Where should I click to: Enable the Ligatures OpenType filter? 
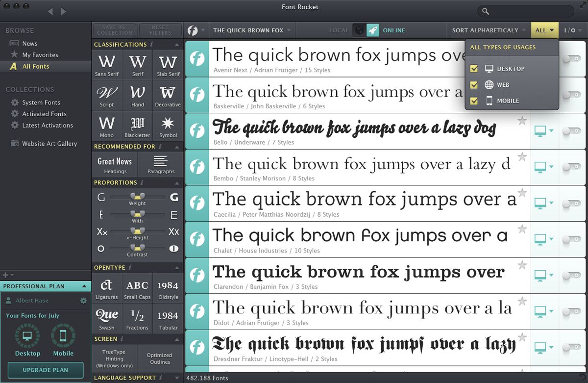coord(107,287)
